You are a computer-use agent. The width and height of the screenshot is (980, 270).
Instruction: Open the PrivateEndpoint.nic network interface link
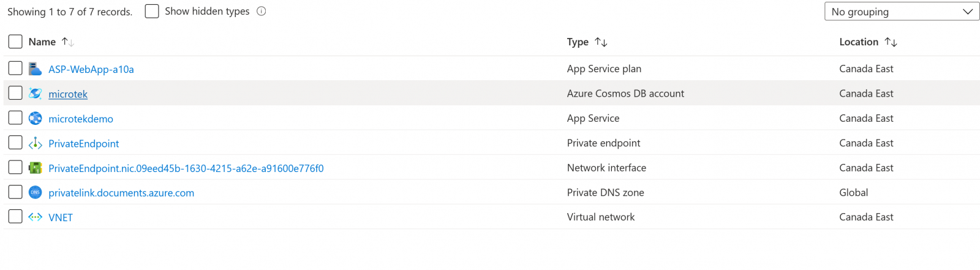(x=186, y=168)
